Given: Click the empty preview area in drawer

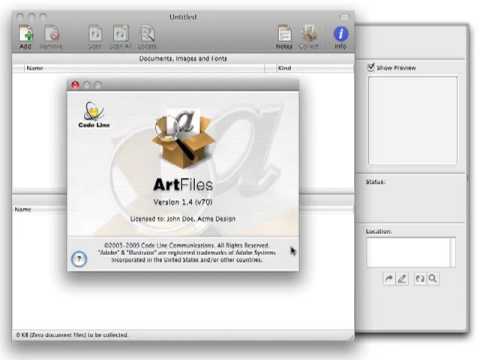Looking at the screenshot, I should tap(413, 120).
